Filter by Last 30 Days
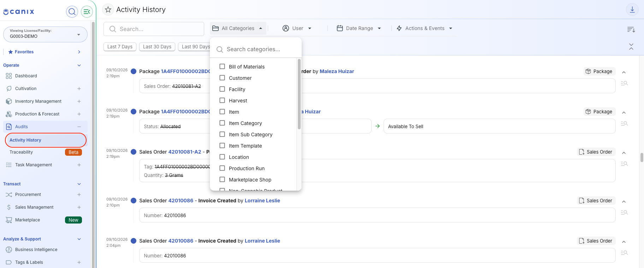This screenshot has height=268, width=644. 157,47
